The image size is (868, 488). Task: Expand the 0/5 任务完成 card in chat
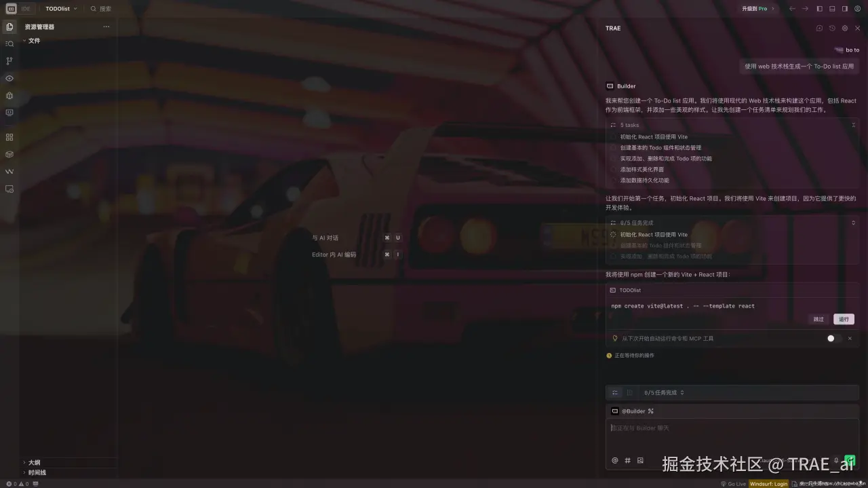[x=853, y=223]
